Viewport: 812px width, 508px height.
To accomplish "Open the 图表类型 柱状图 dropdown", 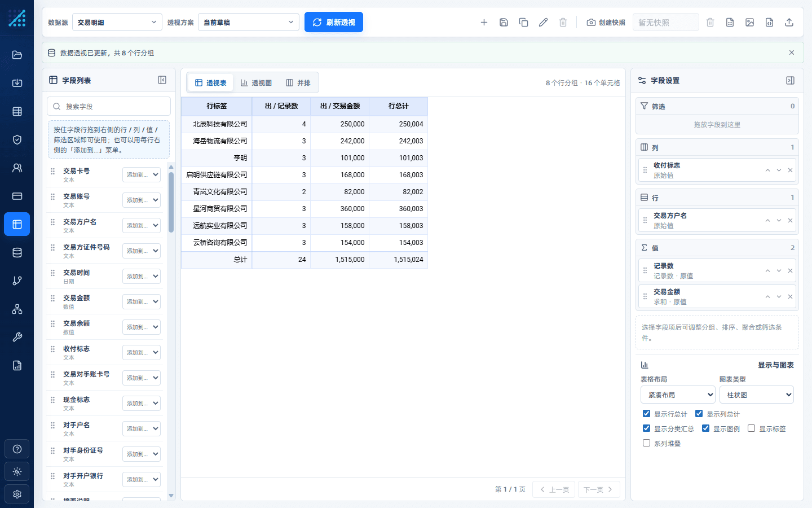I will pyautogui.click(x=756, y=395).
